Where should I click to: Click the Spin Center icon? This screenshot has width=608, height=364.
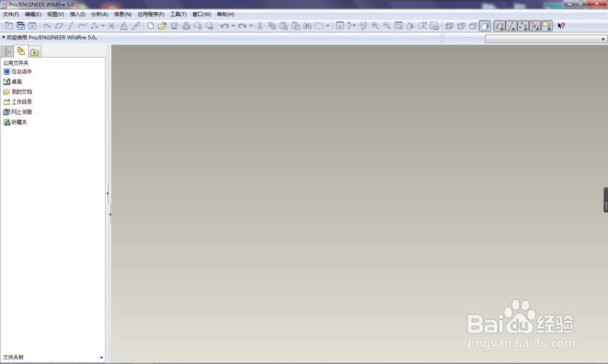click(351, 26)
